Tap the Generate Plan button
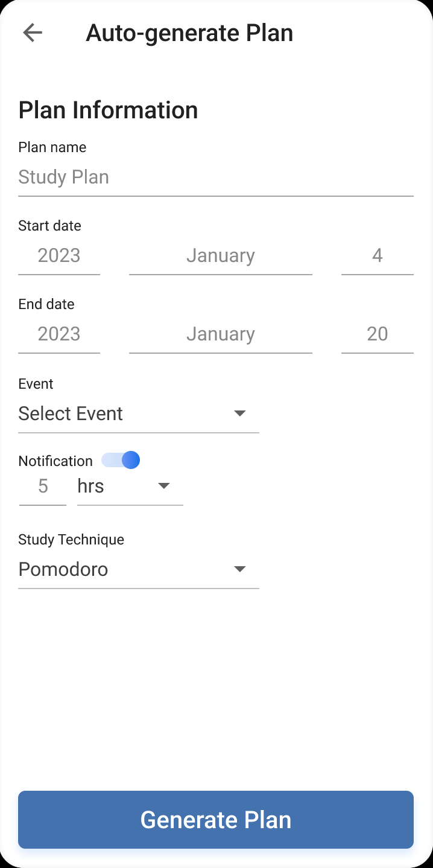This screenshot has height=868, width=433. click(x=216, y=820)
